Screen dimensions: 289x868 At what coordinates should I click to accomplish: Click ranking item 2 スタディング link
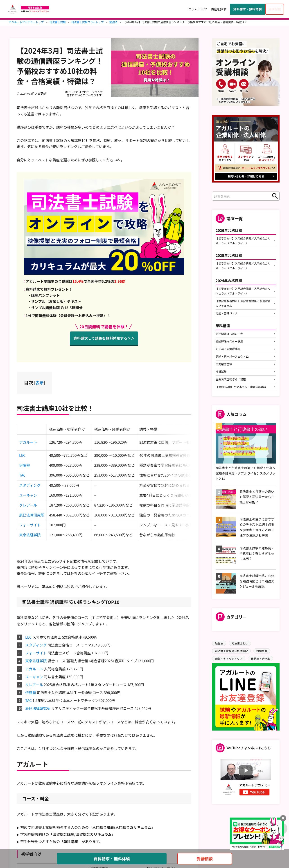(x=36, y=645)
